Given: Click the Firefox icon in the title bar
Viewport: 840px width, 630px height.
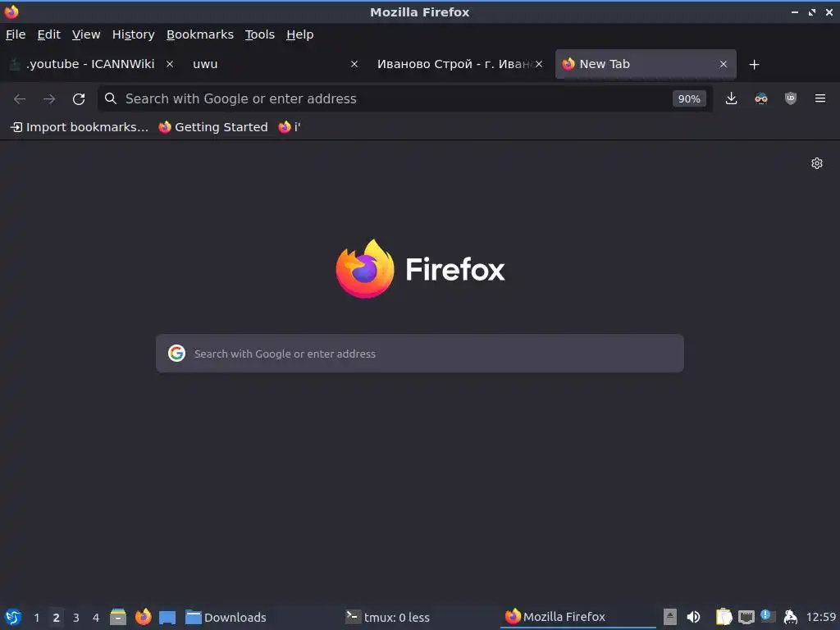Looking at the screenshot, I should [x=11, y=11].
